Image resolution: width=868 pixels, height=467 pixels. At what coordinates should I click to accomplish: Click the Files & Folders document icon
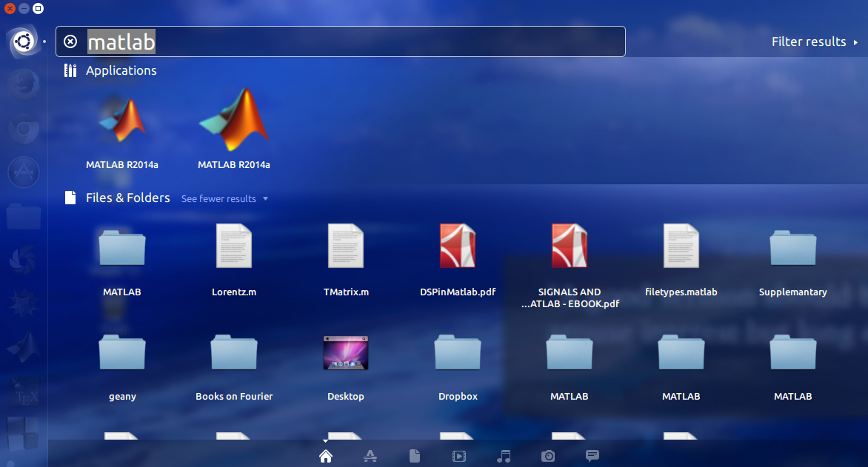pos(70,198)
